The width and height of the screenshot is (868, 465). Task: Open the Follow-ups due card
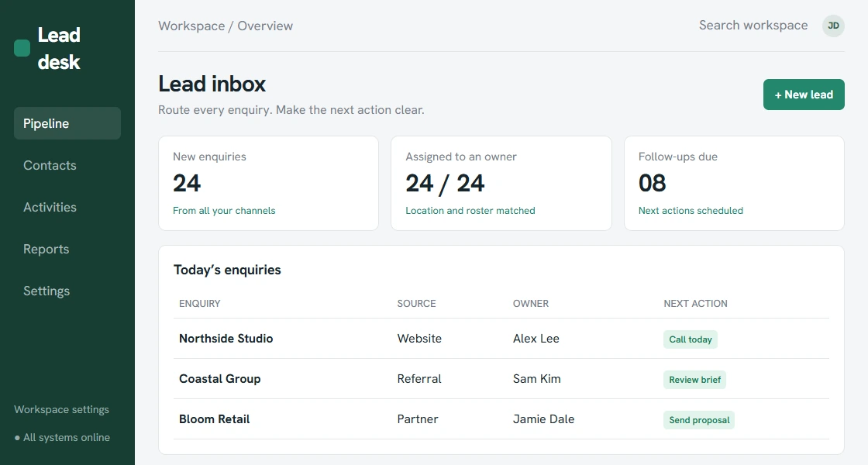pos(734,183)
